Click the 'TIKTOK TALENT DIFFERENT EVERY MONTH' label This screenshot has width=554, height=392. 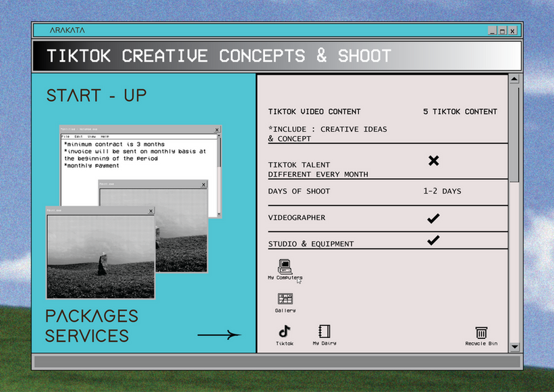[x=318, y=169]
